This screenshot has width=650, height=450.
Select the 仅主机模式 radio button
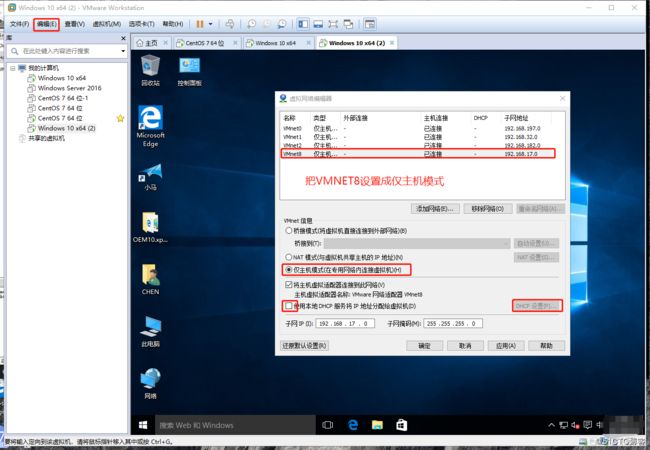(289, 270)
